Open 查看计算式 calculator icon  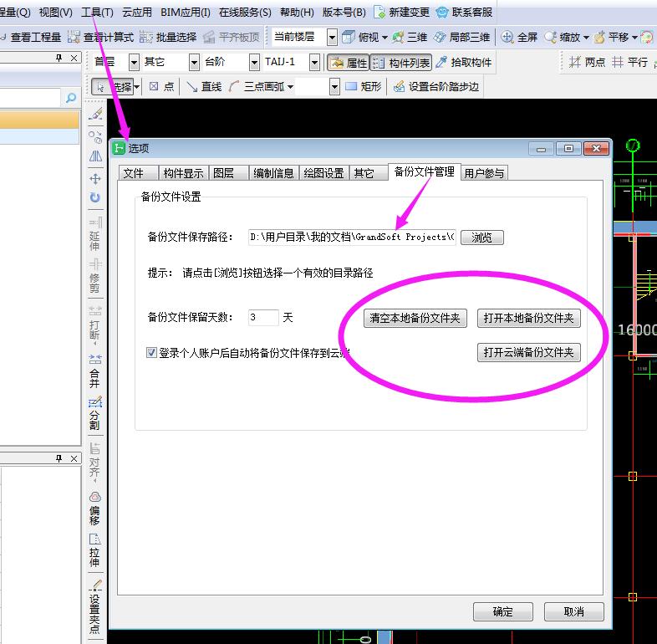point(74,38)
